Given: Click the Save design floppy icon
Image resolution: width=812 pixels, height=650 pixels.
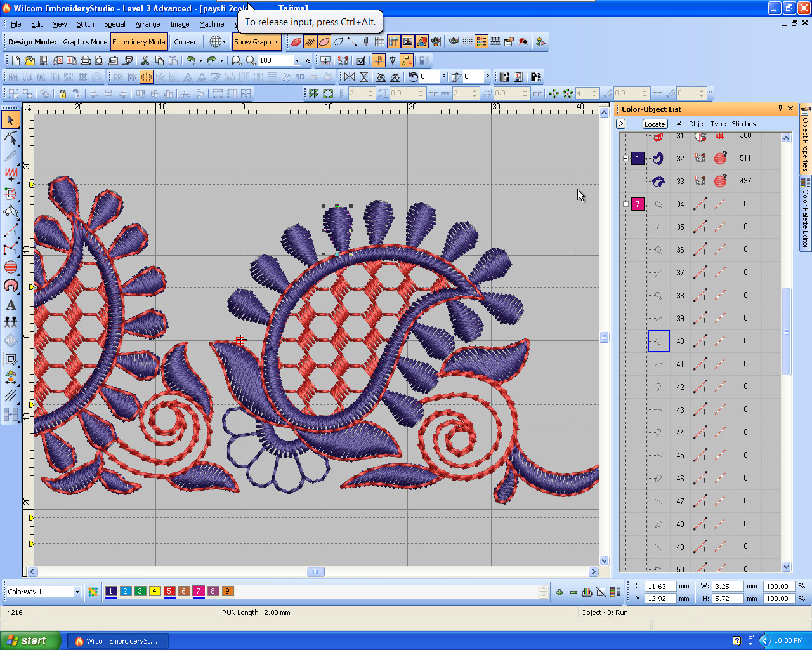Looking at the screenshot, I should (x=44, y=60).
